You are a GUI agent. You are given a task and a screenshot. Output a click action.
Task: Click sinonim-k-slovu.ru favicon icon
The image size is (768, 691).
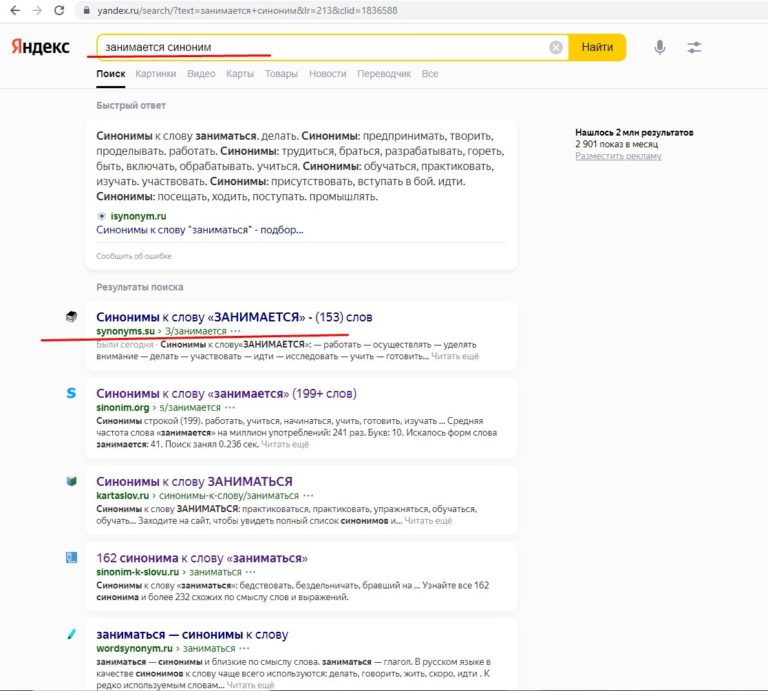tap(72, 557)
